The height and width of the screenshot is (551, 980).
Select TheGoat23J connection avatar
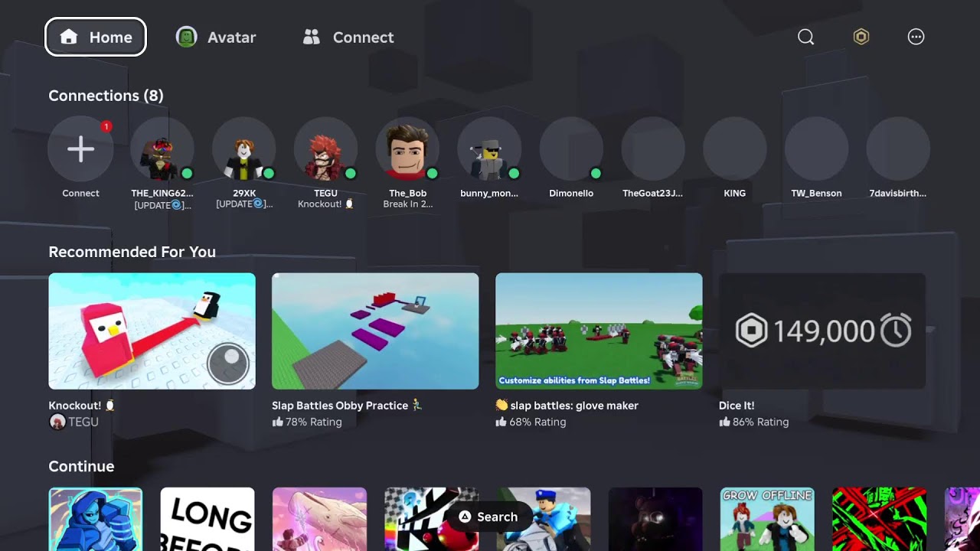(x=653, y=149)
